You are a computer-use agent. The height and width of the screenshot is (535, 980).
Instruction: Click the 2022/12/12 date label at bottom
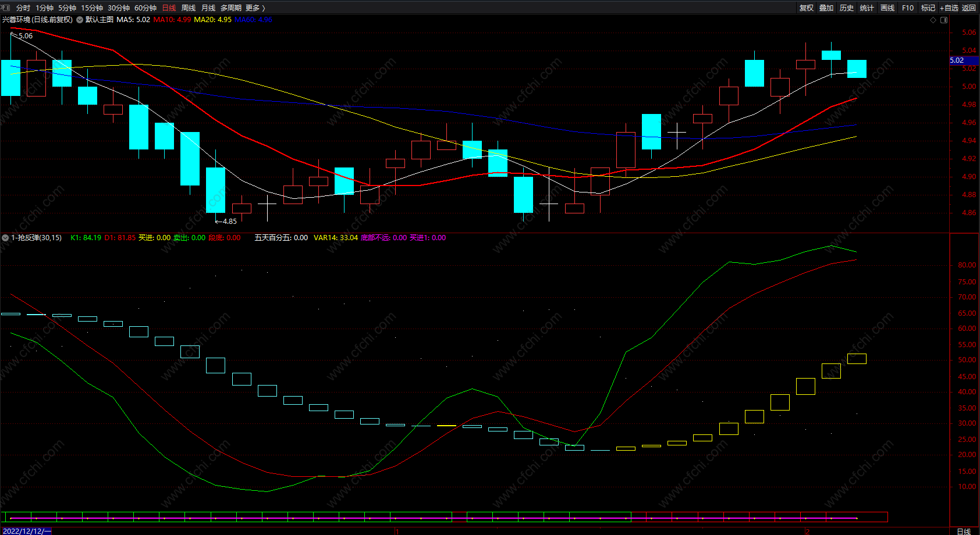pyautogui.click(x=27, y=531)
